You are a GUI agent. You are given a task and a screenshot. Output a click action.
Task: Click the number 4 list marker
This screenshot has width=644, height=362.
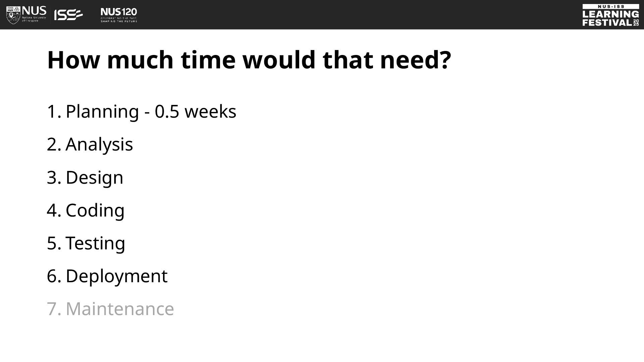click(x=54, y=210)
